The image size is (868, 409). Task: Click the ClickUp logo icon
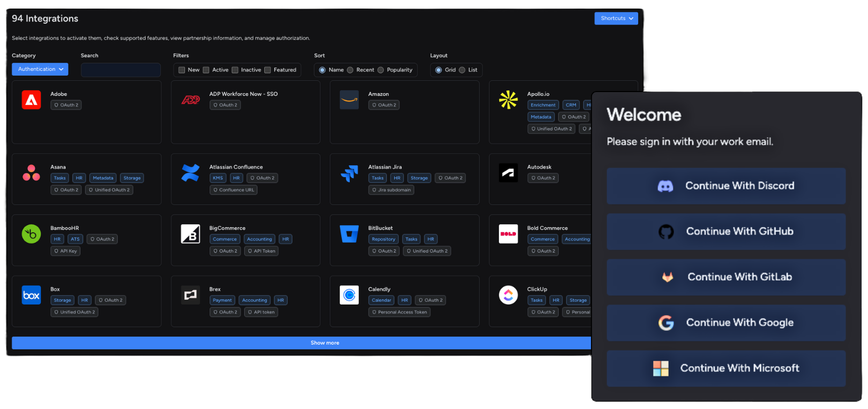point(508,295)
